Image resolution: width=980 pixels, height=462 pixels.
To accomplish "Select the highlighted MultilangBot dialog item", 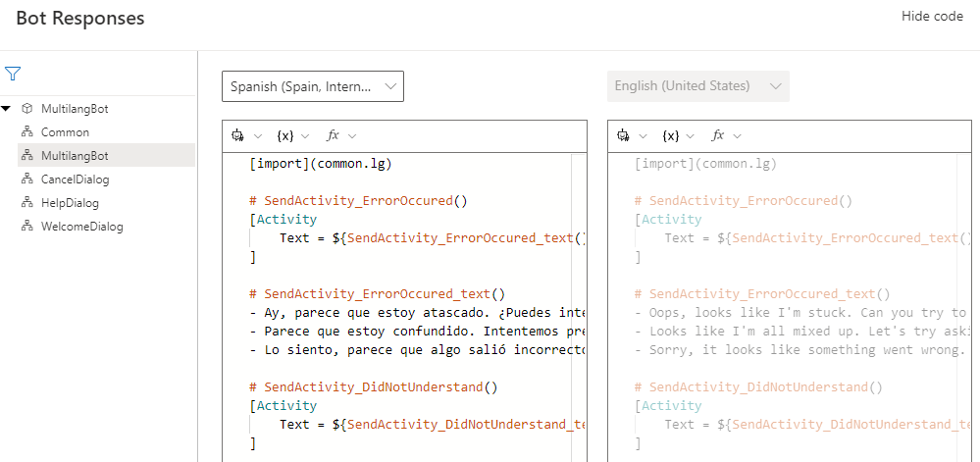I will pos(106,155).
